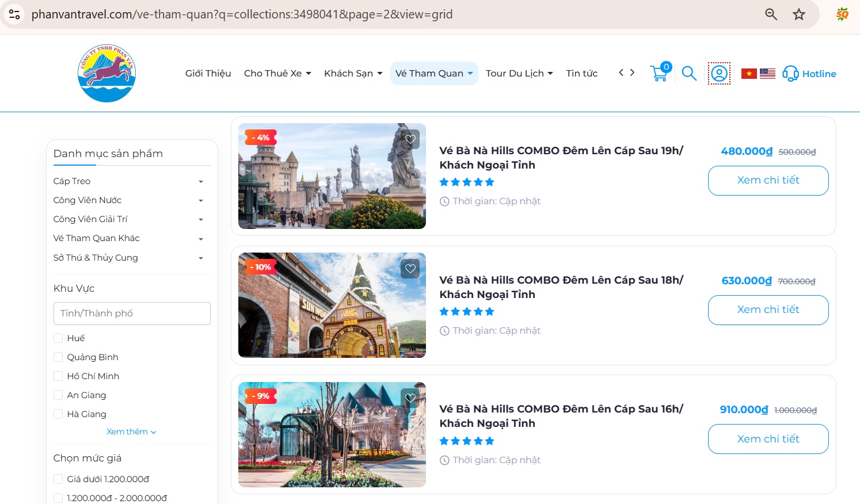Open the shopping cart icon

[x=660, y=73]
